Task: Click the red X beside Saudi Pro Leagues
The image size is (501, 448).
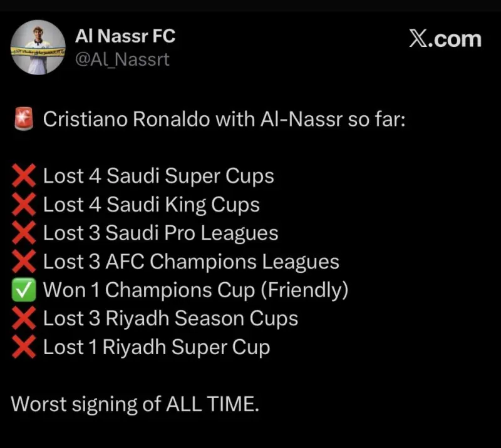Action: [23, 233]
